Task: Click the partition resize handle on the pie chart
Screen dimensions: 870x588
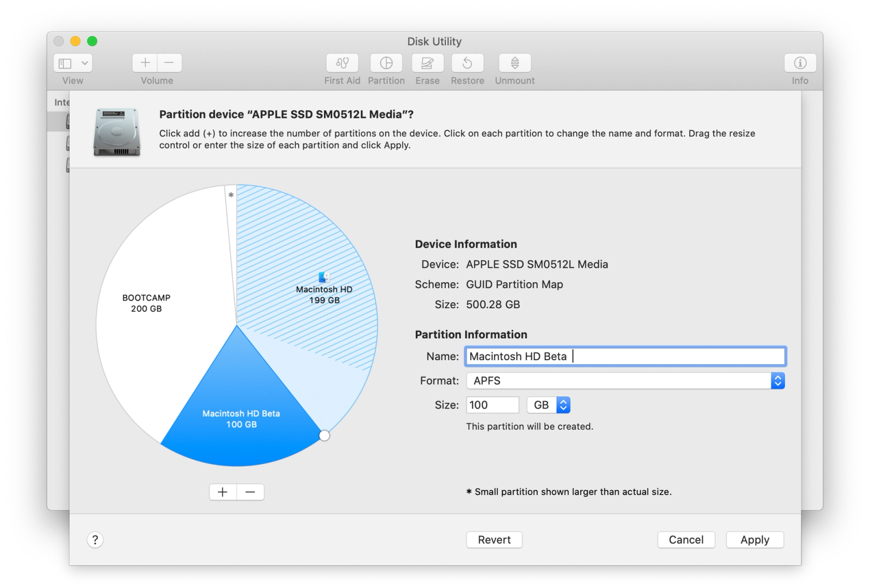Action: pyautogui.click(x=325, y=435)
